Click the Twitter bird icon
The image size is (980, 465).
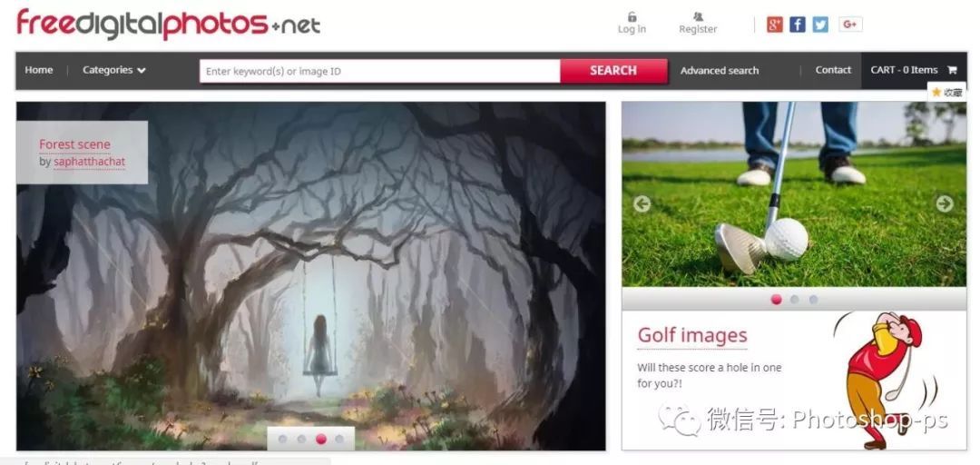pos(820,25)
